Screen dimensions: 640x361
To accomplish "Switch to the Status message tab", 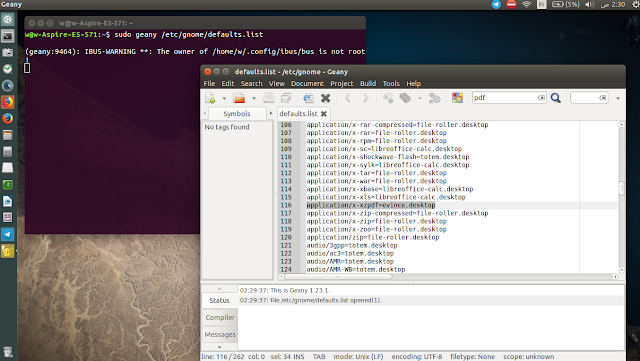I will click(x=220, y=300).
